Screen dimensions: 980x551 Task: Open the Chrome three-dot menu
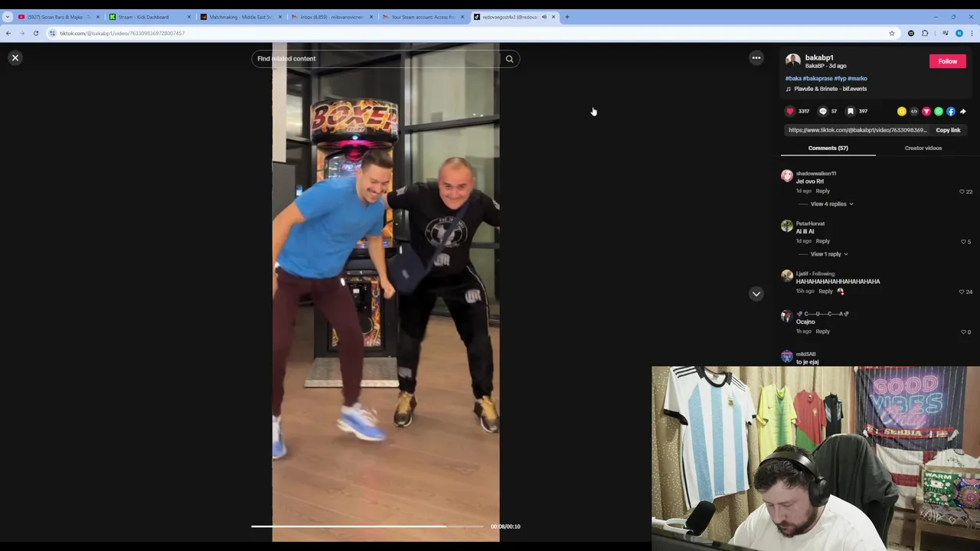click(972, 33)
